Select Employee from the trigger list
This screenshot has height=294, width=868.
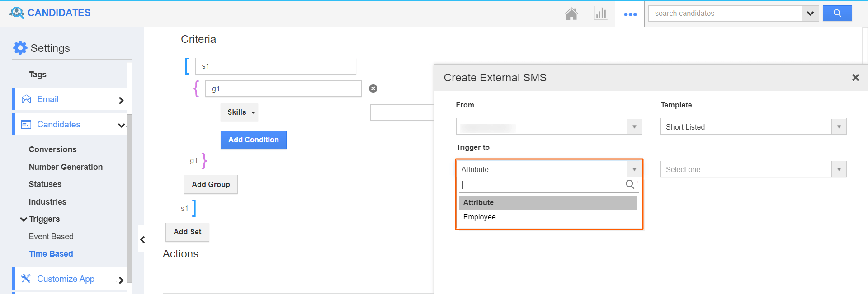(480, 217)
